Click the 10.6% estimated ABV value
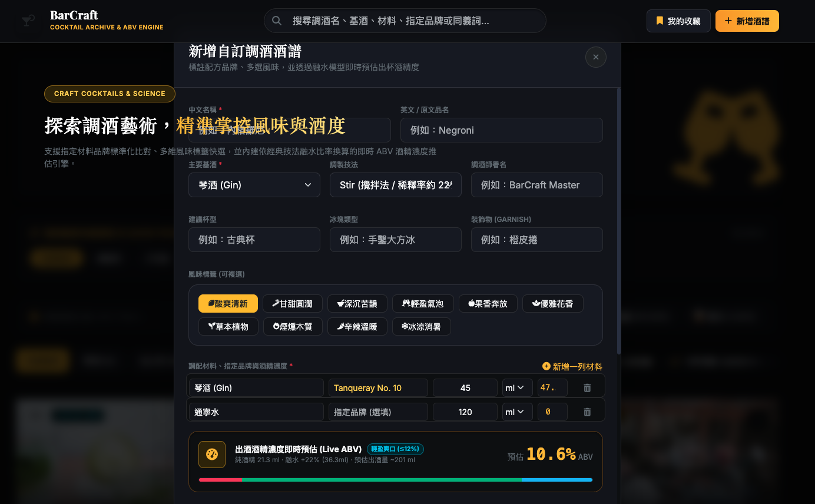 [551, 455]
